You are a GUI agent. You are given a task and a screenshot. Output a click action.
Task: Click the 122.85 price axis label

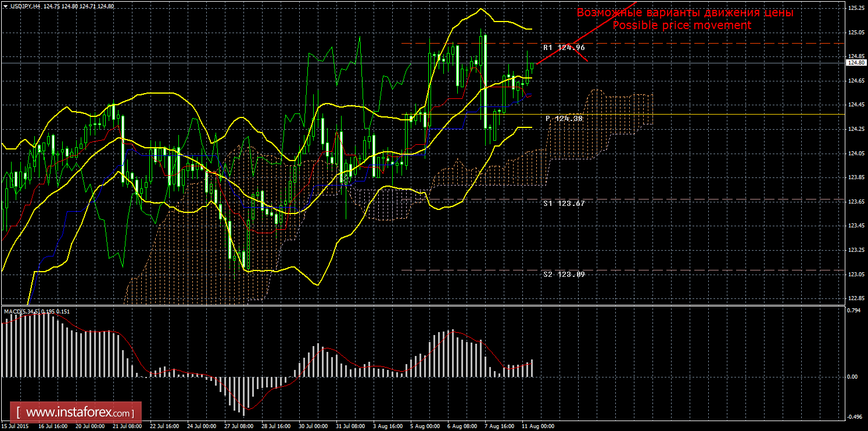click(x=855, y=298)
